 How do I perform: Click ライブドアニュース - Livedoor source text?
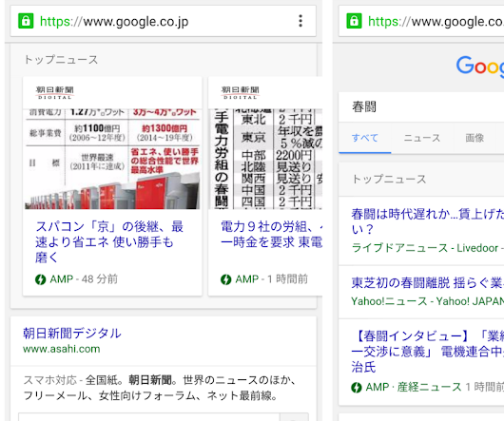425,248
